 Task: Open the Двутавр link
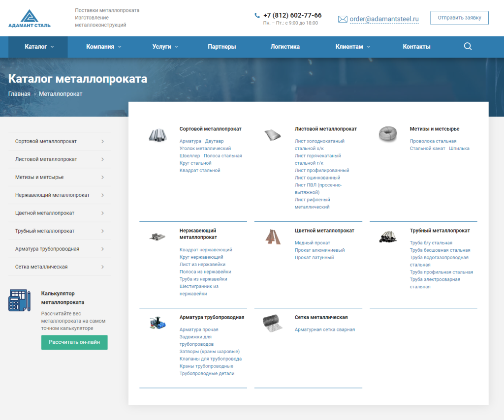215,141
